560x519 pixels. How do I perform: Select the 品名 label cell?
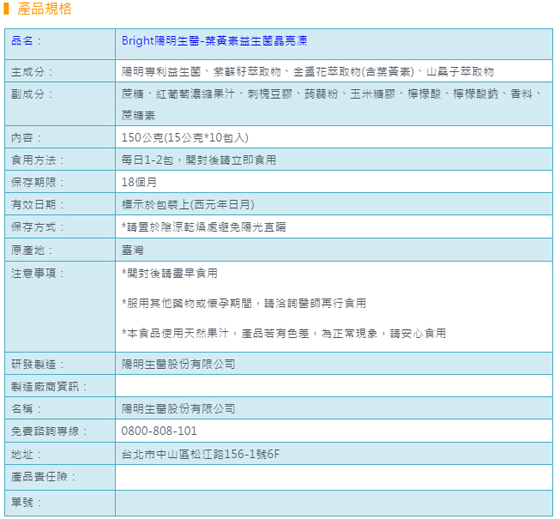point(60,44)
